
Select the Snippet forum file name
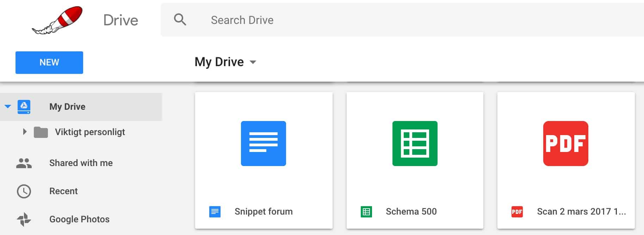pos(264,211)
